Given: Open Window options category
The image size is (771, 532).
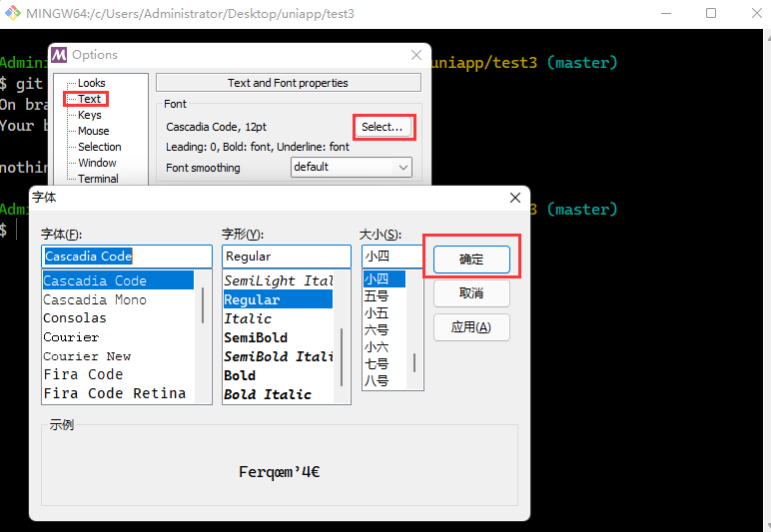Looking at the screenshot, I should click(x=97, y=163).
